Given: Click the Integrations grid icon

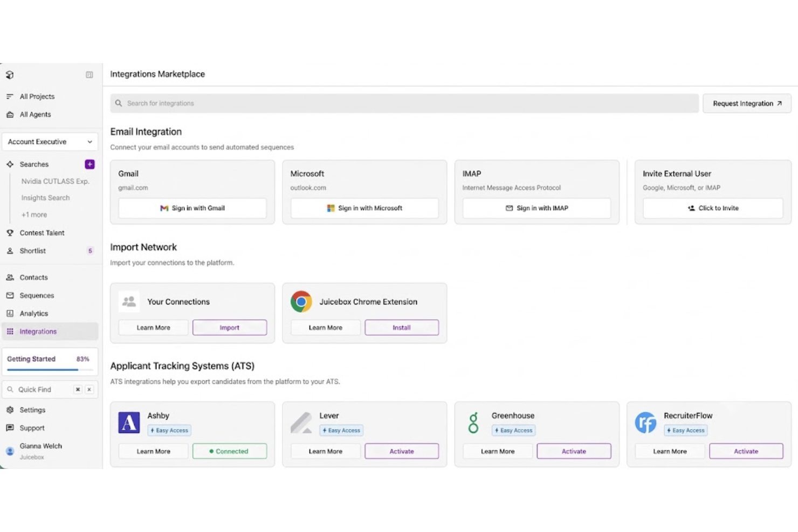Looking at the screenshot, I should click(10, 331).
